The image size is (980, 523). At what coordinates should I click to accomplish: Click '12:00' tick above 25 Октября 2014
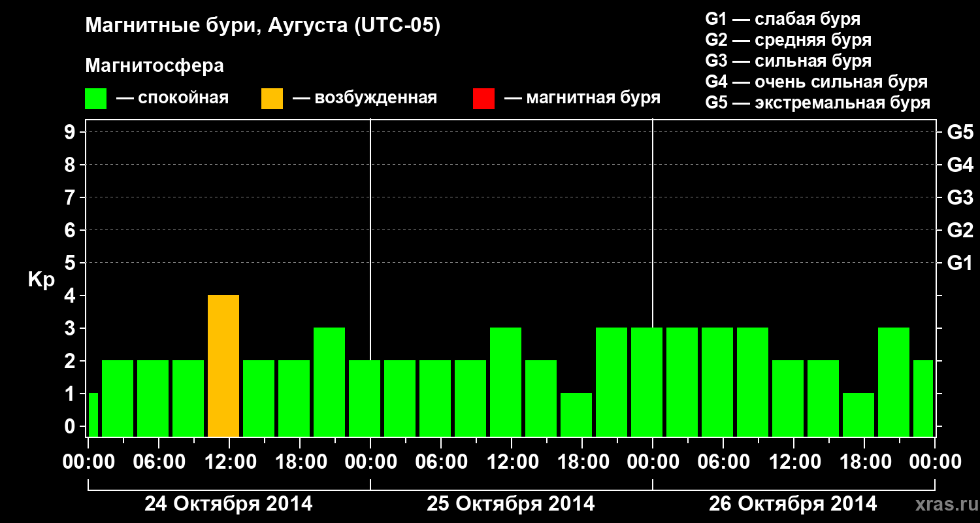tap(512, 462)
